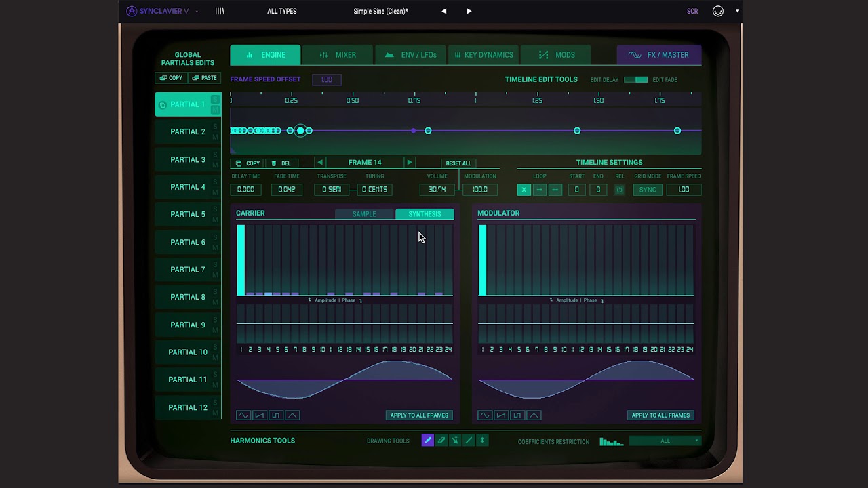
Task: Select the line drawing tool
Action: coord(469,441)
